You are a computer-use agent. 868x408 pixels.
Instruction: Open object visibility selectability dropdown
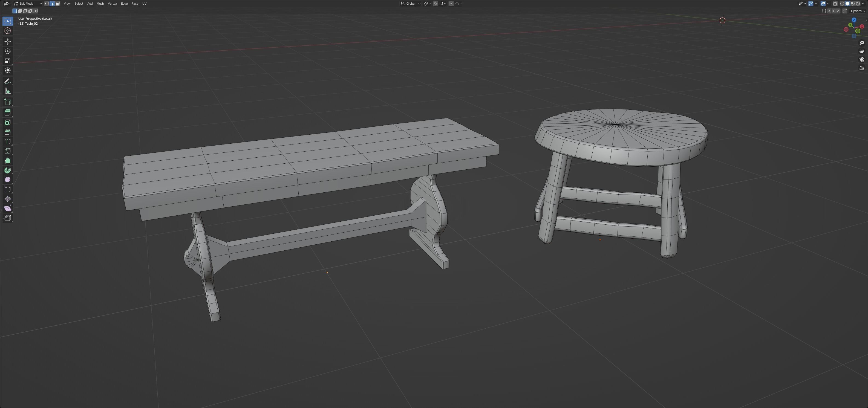point(802,4)
